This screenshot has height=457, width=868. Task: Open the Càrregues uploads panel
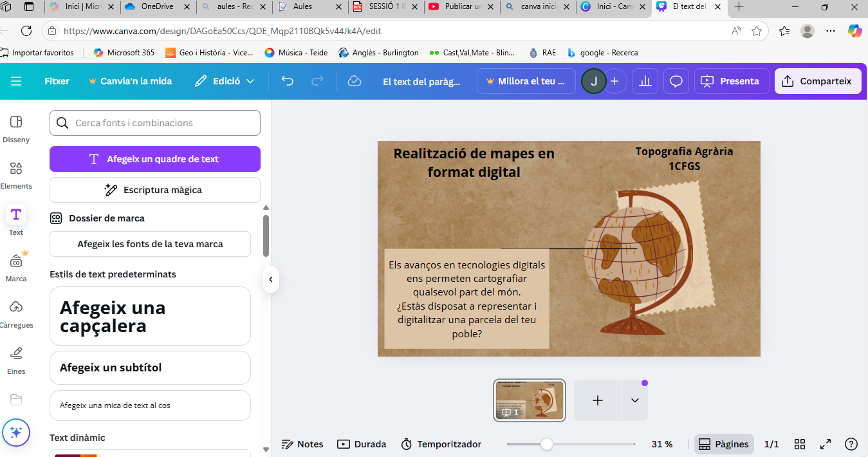pyautogui.click(x=16, y=314)
